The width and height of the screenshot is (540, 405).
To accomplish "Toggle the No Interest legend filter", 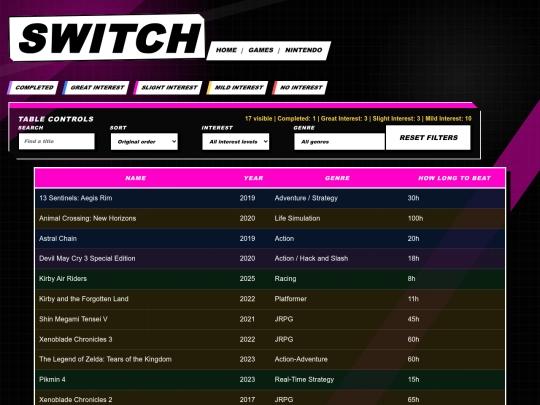I will 300,87.
